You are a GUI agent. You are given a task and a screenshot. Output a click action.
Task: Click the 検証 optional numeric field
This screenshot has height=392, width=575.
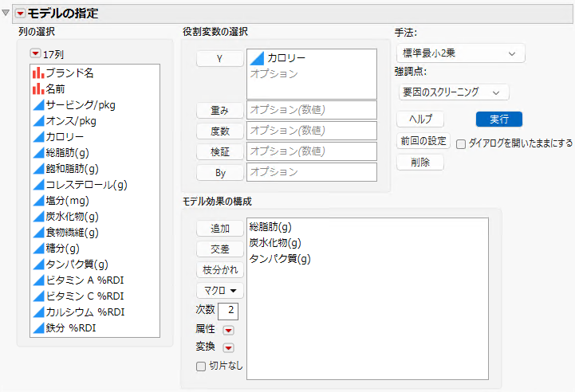[312, 151]
